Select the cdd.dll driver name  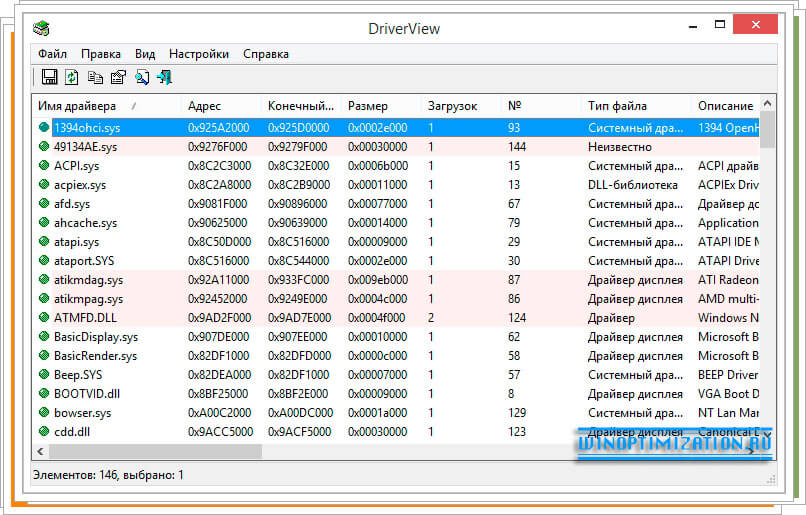(72, 432)
